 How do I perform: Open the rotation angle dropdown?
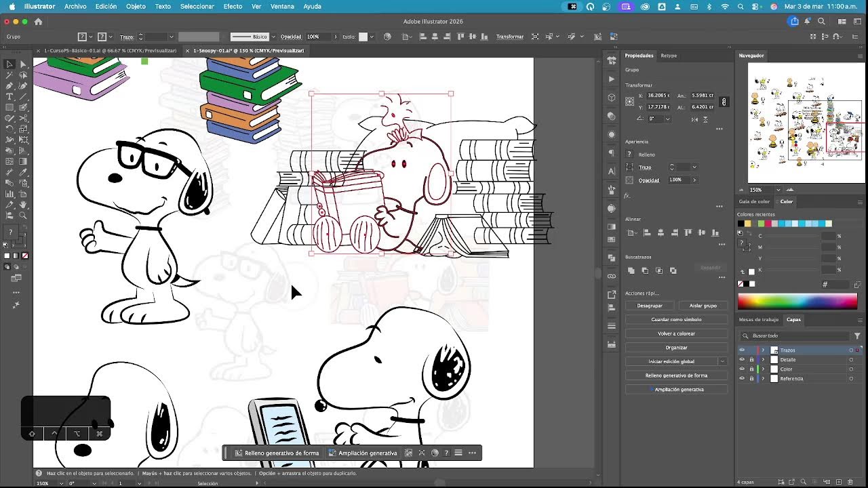pos(668,119)
